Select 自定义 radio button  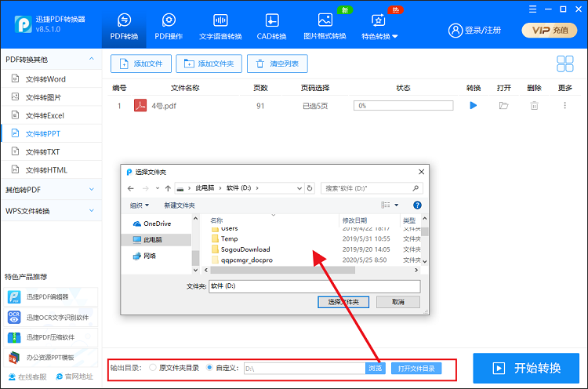pos(209,368)
